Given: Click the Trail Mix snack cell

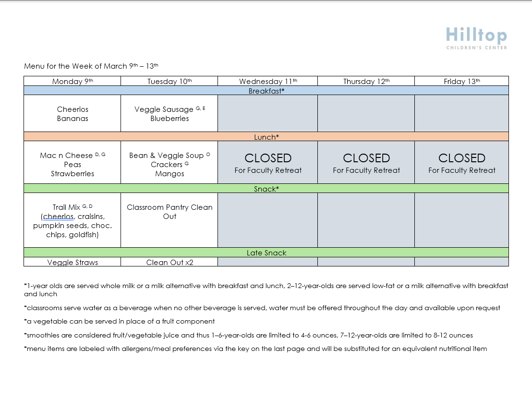Looking at the screenshot, I should (x=73, y=220).
